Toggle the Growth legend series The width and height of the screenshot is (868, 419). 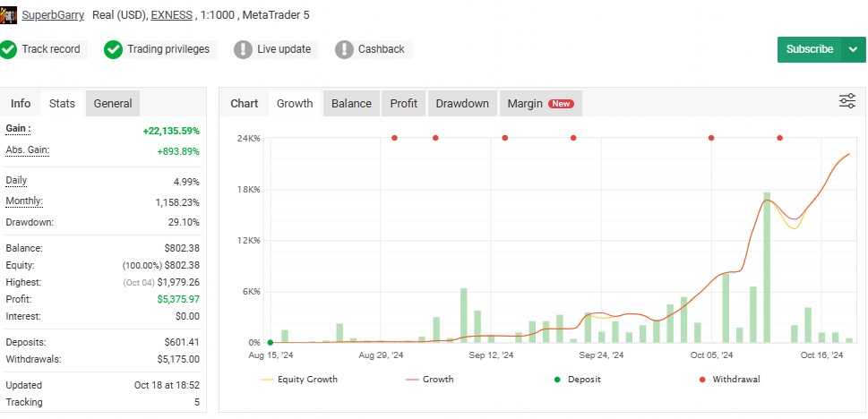(x=430, y=379)
